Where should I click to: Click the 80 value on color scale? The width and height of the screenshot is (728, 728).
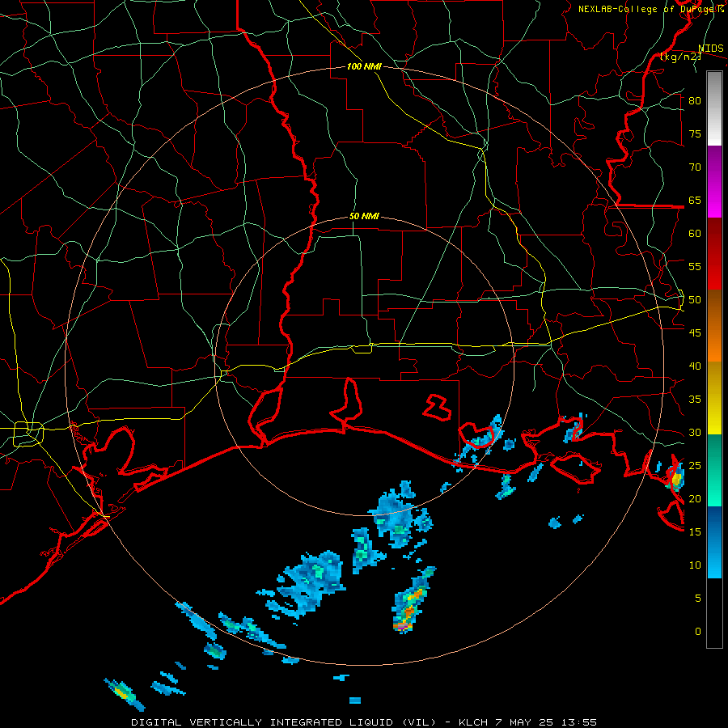click(x=695, y=101)
